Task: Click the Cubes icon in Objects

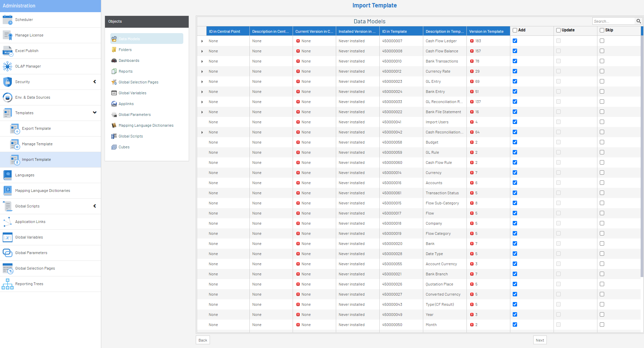Action: 114,147
